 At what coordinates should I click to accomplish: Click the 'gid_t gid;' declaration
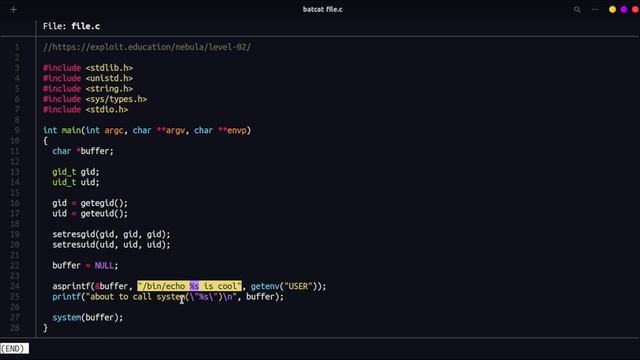[76, 172]
